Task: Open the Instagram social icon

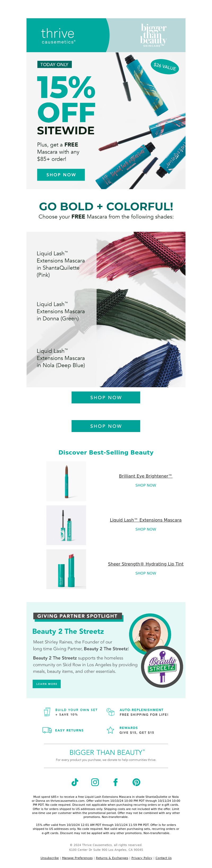Action: [95, 782]
